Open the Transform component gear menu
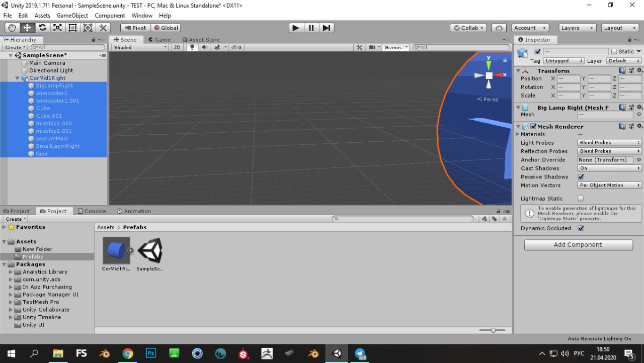Screen dimensions: 644x363 coord(639,71)
